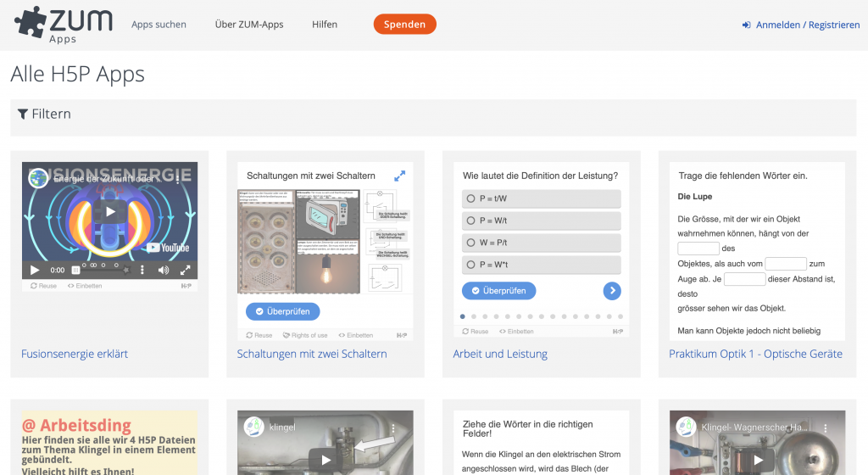Select the answer P = t/W
The image size is (868, 475).
470,198
